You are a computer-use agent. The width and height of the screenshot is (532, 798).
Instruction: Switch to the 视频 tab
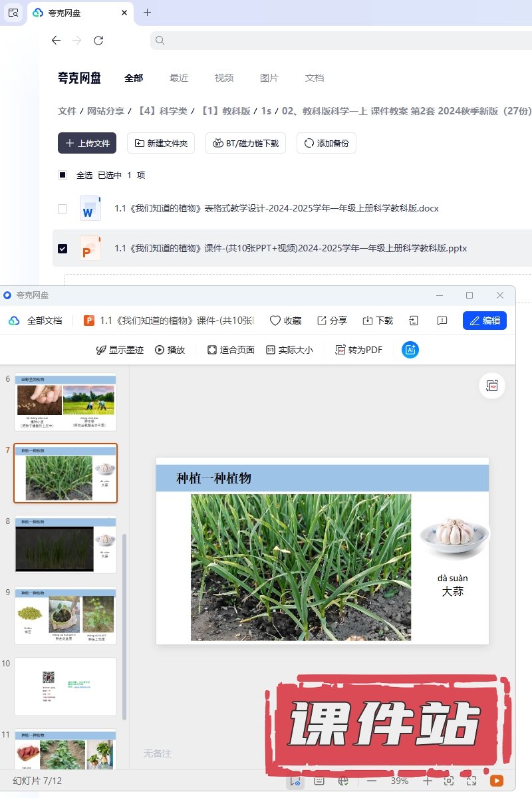click(224, 78)
